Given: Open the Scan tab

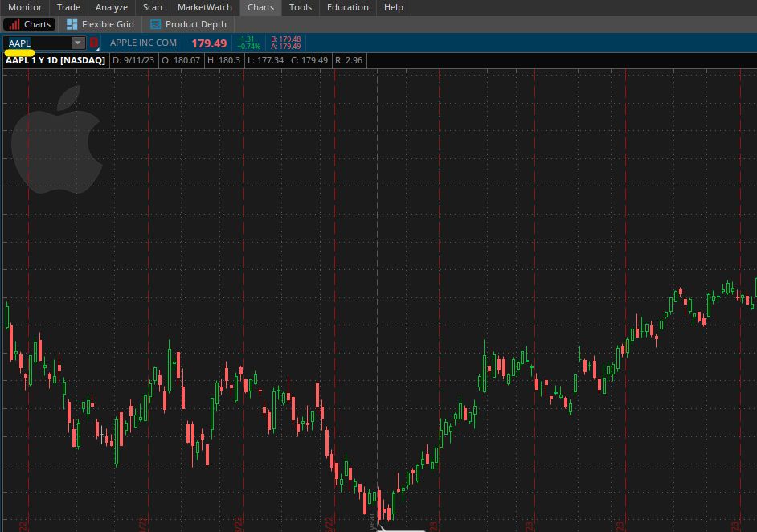Looking at the screenshot, I should click(152, 7).
